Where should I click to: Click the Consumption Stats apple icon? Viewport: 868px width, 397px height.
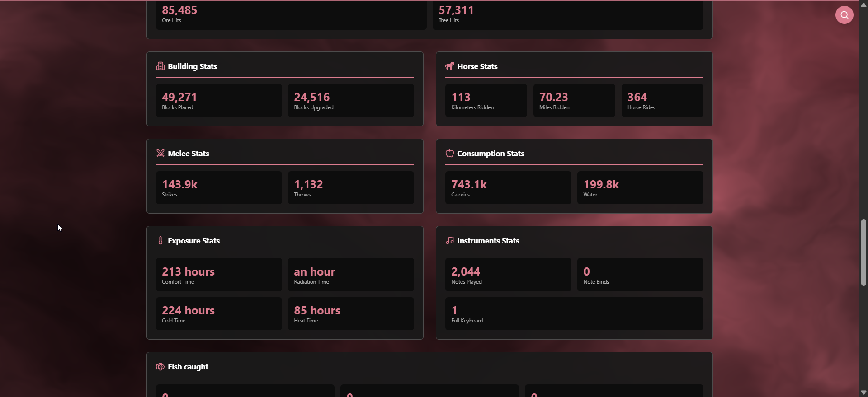(x=449, y=153)
